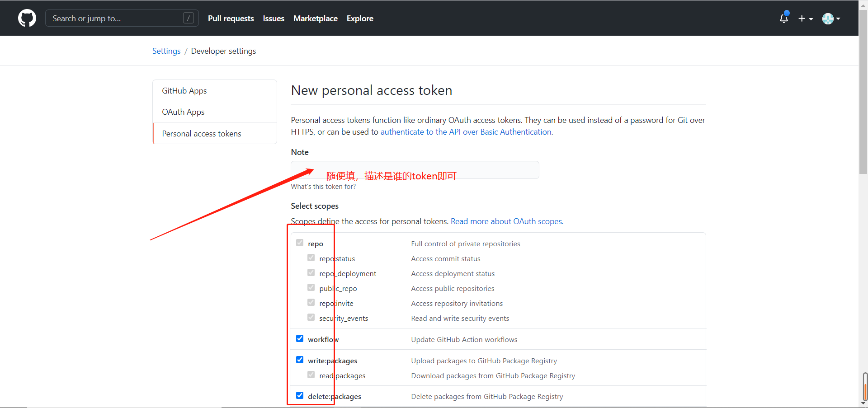
Task: Read more about OAuth scopes link
Action: pyautogui.click(x=507, y=221)
